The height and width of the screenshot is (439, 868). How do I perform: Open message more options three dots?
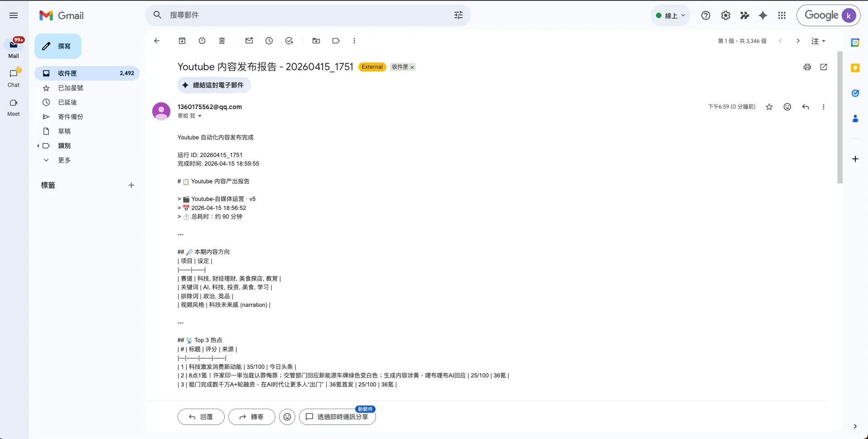tap(824, 107)
